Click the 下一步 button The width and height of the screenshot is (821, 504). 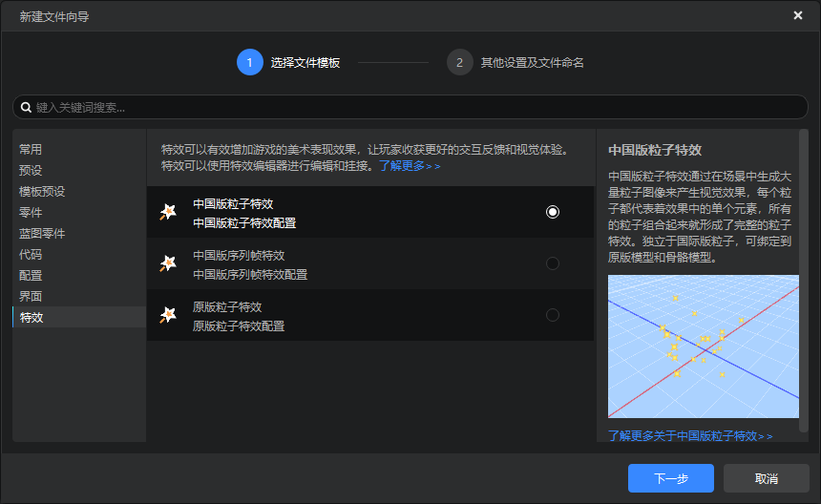click(671, 478)
